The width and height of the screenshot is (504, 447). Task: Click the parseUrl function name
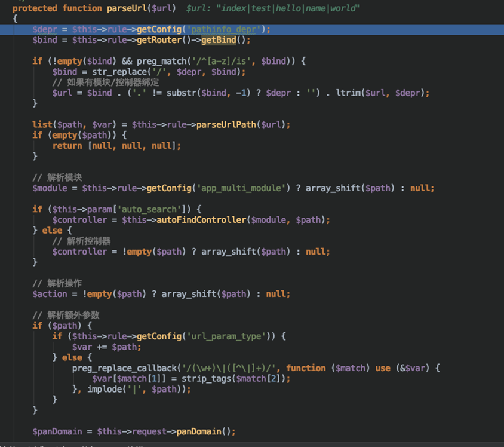point(127,8)
